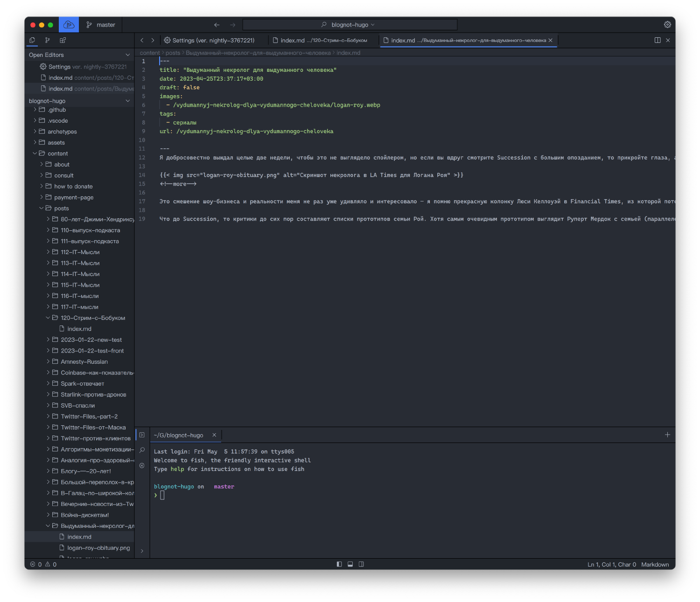Click the Lapce remote connection icon
This screenshot has width=700, height=602.
tap(69, 25)
